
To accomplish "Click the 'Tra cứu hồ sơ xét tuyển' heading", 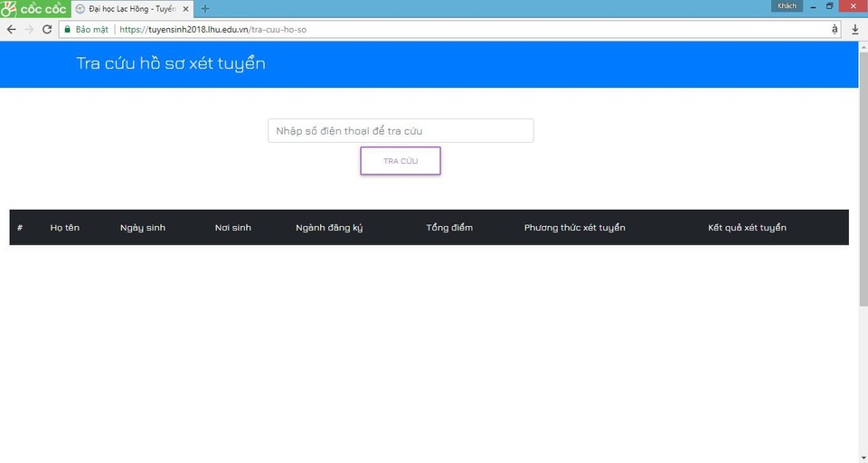I will click(171, 63).
